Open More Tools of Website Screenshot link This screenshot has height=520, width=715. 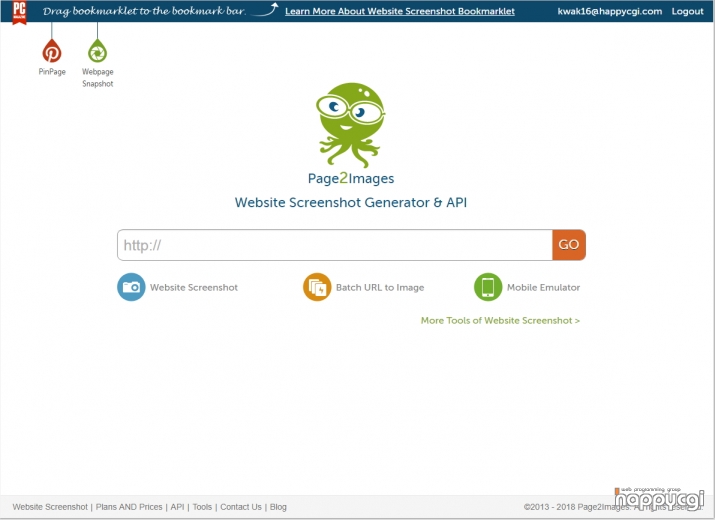500,320
